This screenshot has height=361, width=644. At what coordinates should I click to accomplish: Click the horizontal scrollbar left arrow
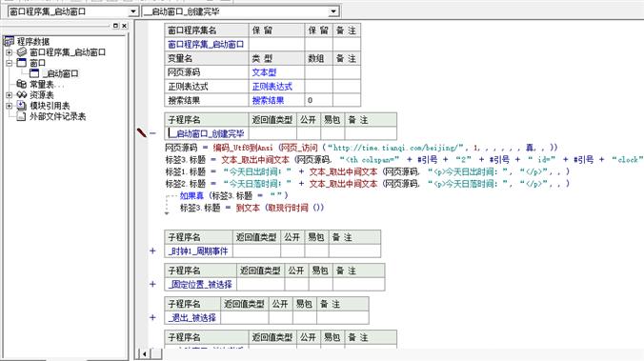(145, 353)
